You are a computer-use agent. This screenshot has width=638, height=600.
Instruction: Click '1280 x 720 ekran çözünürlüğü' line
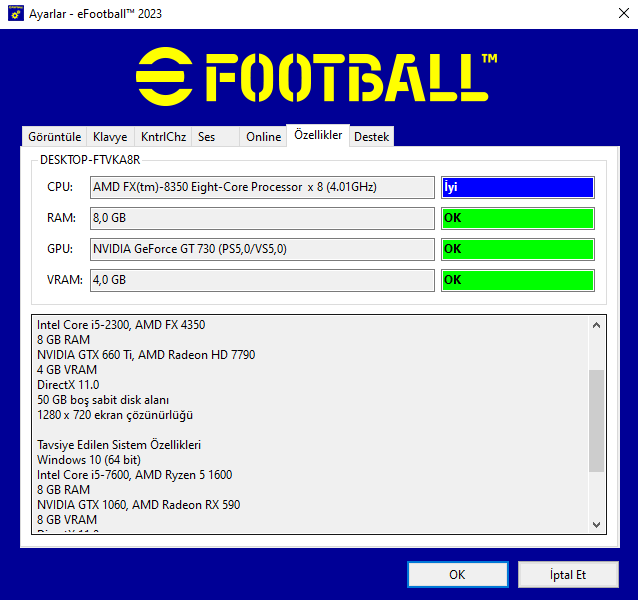point(115,415)
